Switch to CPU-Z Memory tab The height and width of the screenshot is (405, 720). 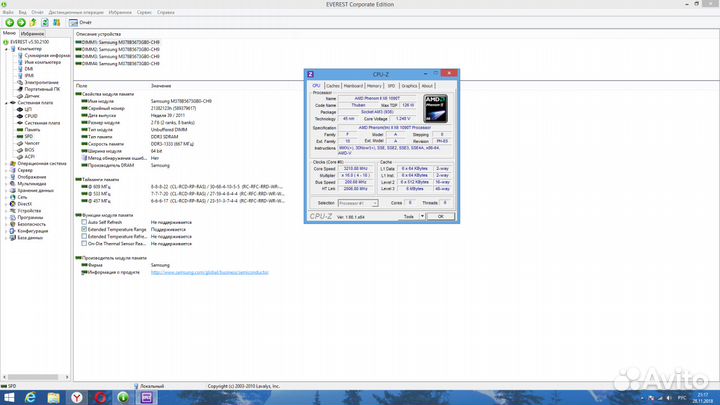(374, 86)
